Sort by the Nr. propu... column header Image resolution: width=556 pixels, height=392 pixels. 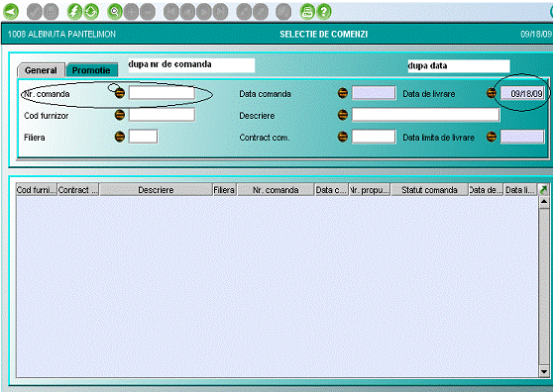[x=369, y=190]
